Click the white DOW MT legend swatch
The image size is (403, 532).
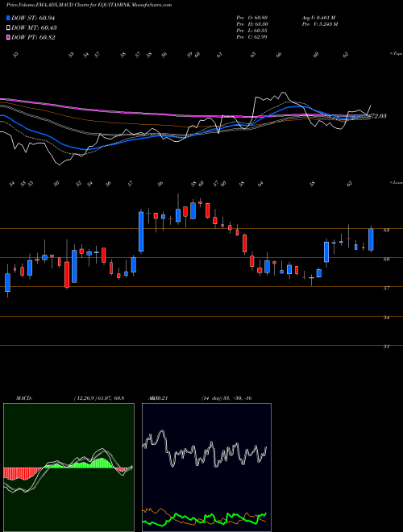tap(8, 28)
